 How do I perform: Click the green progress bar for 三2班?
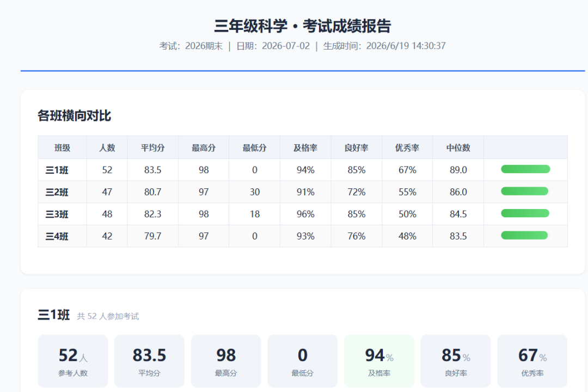(x=525, y=191)
